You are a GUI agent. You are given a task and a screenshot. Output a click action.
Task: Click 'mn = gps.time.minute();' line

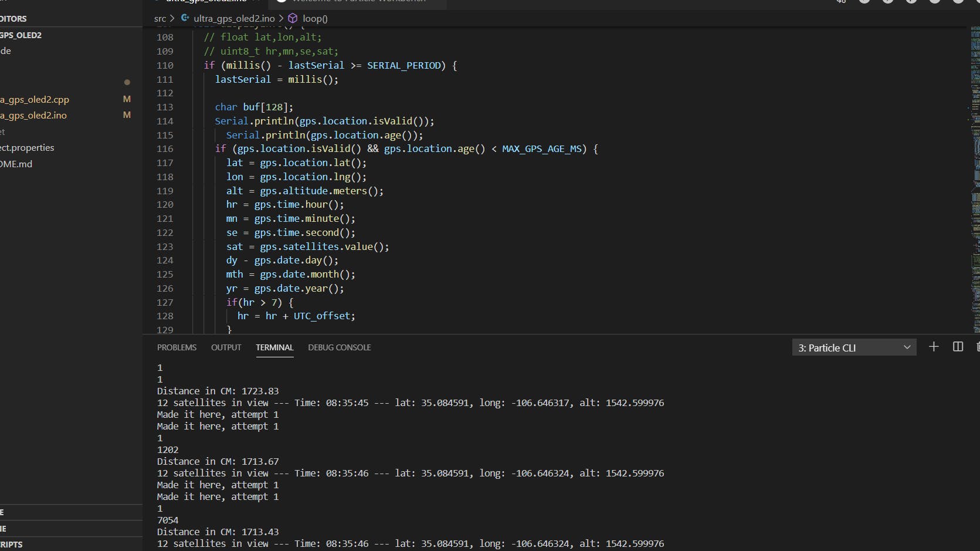click(x=291, y=218)
